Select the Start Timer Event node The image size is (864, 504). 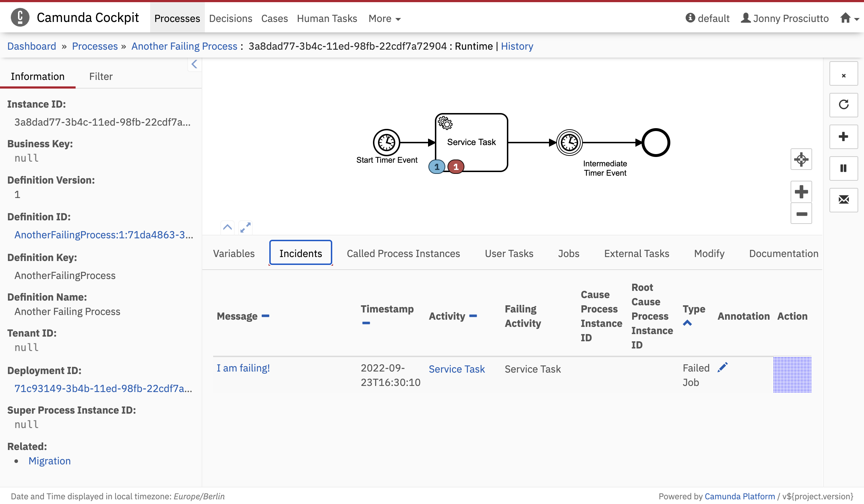click(387, 143)
